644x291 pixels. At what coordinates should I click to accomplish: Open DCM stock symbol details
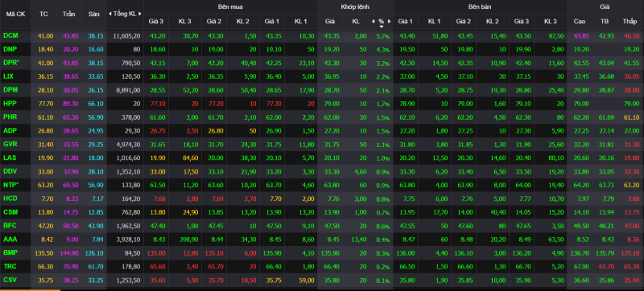point(10,35)
